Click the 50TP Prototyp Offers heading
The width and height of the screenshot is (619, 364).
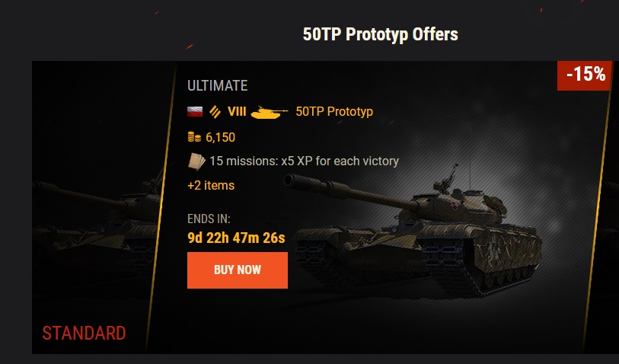pyautogui.click(x=380, y=34)
